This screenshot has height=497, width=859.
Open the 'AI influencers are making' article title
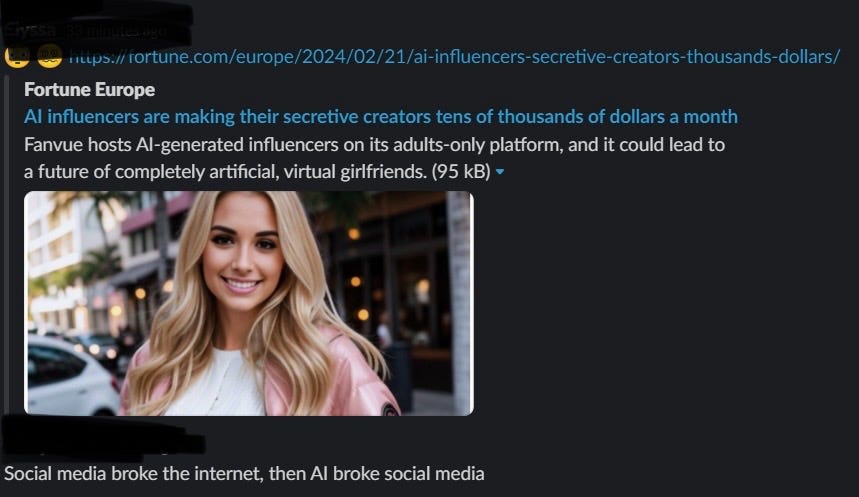click(x=381, y=116)
